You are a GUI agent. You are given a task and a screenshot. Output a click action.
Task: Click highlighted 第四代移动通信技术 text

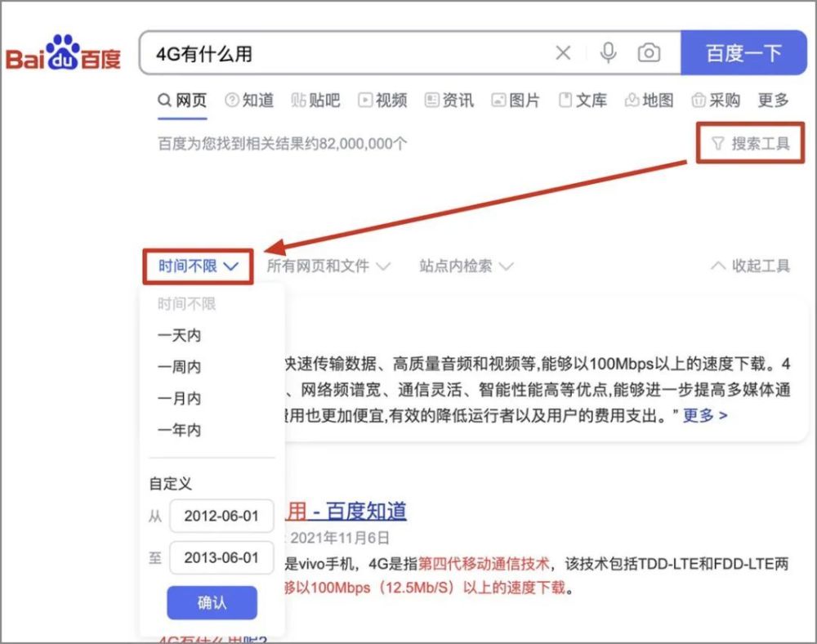(x=484, y=564)
